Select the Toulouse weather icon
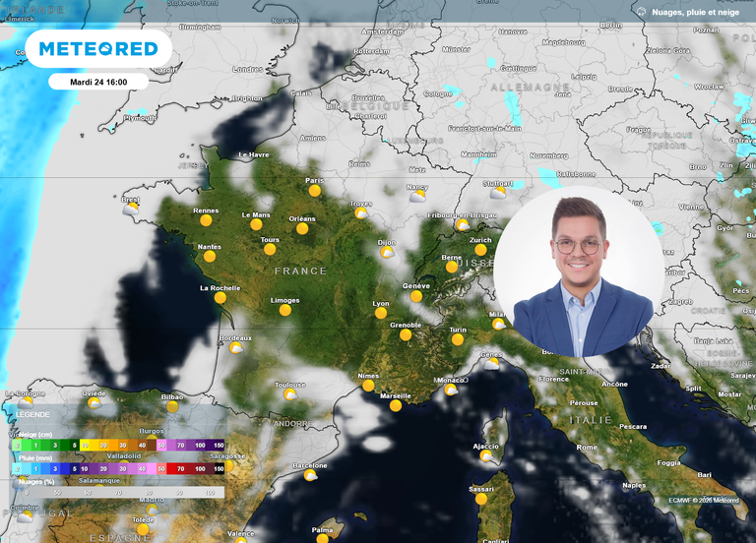The image size is (756, 543). pos(290,393)
